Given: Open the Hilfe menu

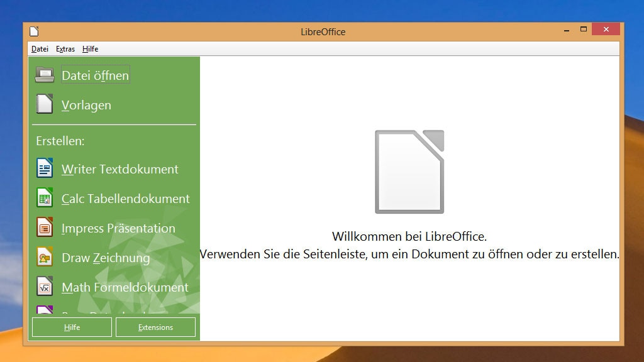Looking at the screenshot, I should pyautogui.click(x=89, y=48).
